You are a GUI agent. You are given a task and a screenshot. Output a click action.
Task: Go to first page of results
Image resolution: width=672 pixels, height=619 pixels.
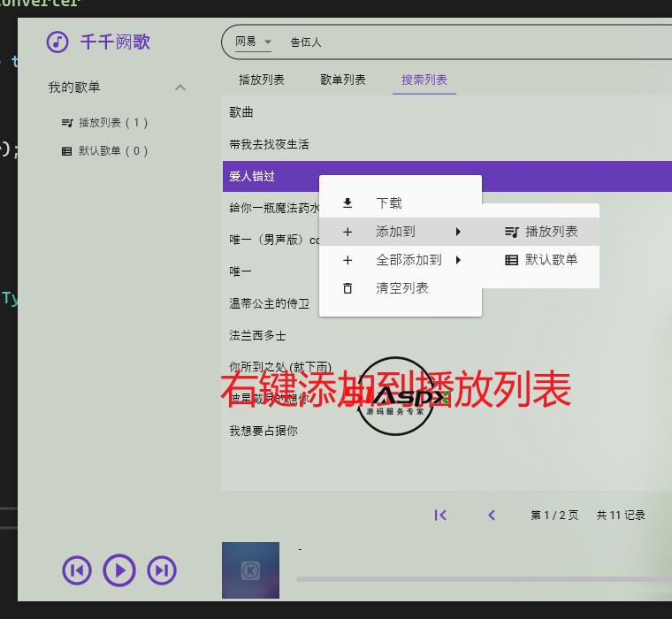click(x=440, y=515)
